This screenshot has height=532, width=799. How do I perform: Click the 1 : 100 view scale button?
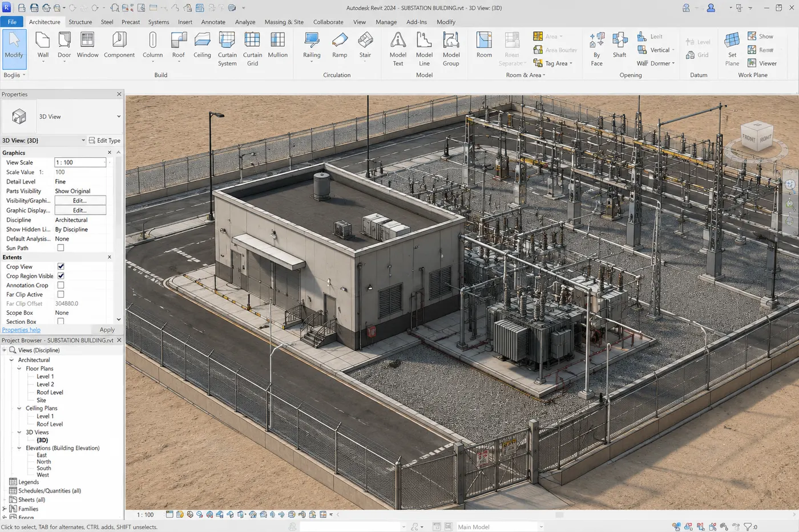tap(145, 514)
